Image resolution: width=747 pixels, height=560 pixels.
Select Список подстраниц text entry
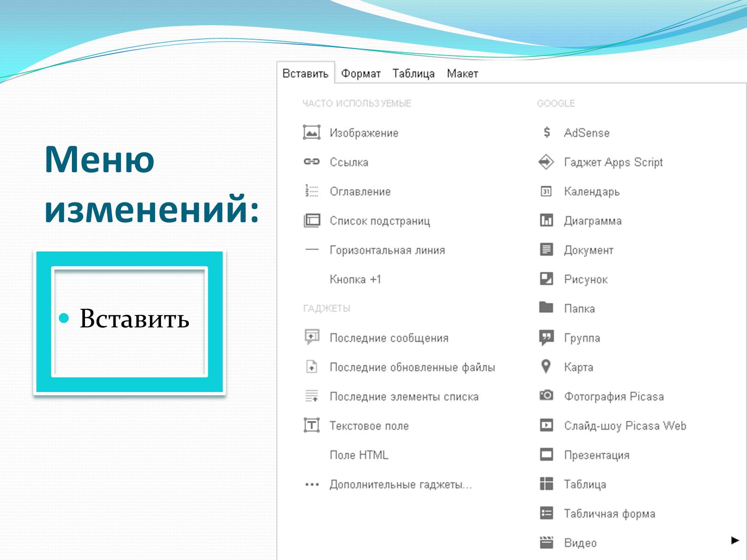pos(380,221)
